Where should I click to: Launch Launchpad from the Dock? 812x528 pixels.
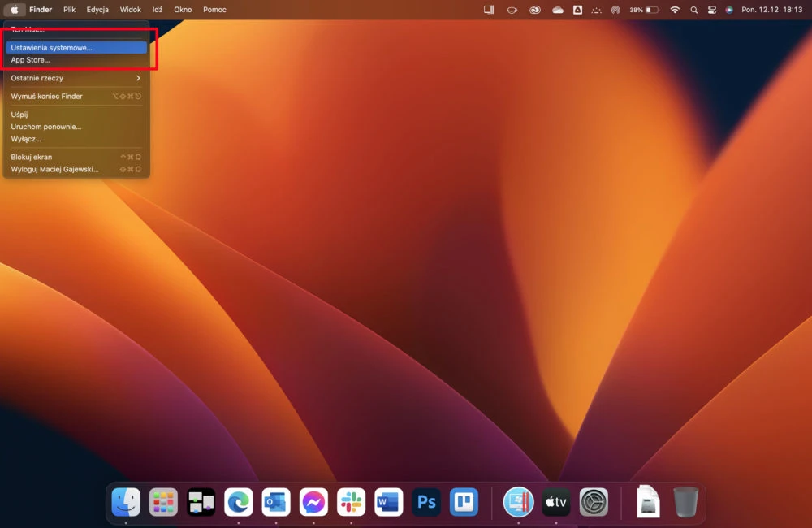coord(163,501)
